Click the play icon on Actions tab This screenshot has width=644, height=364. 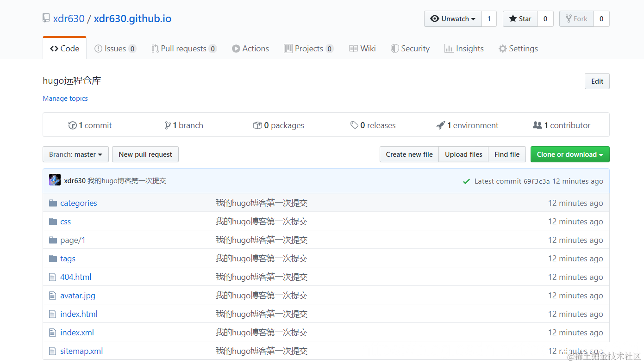[x=236, y=49]
